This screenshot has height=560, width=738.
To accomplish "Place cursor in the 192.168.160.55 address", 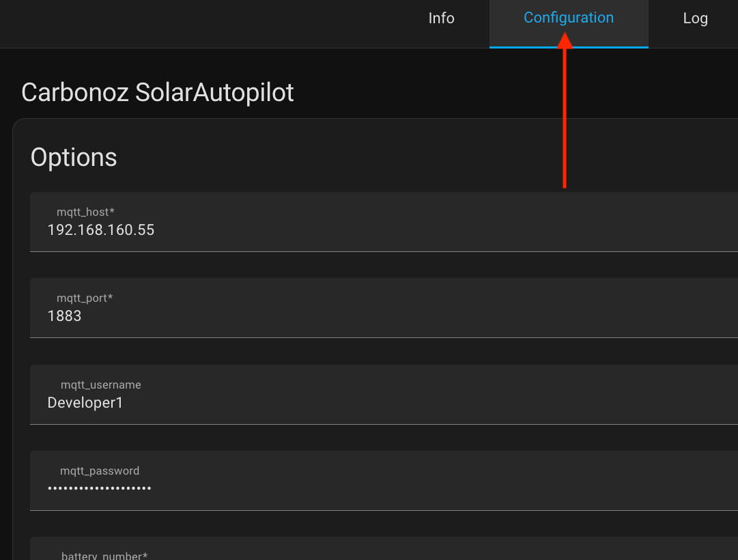I will coord(101,230).
